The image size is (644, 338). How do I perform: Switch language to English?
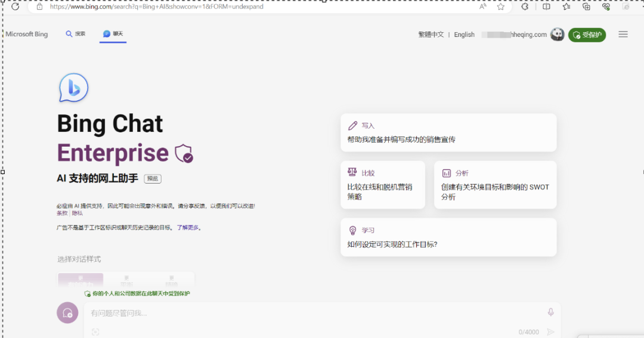point(464,35)
